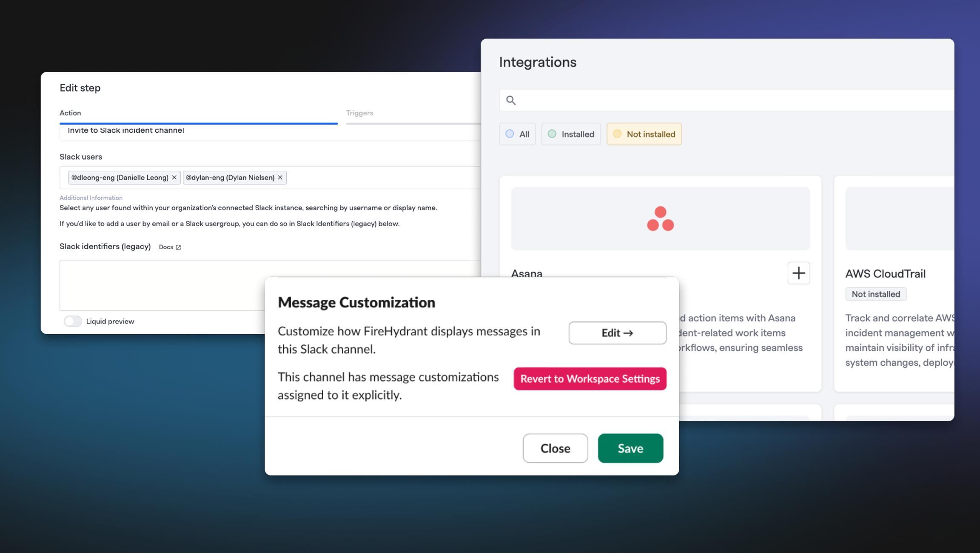980x553 pixels.
Task: Select the All filter option
Action: 517,134
